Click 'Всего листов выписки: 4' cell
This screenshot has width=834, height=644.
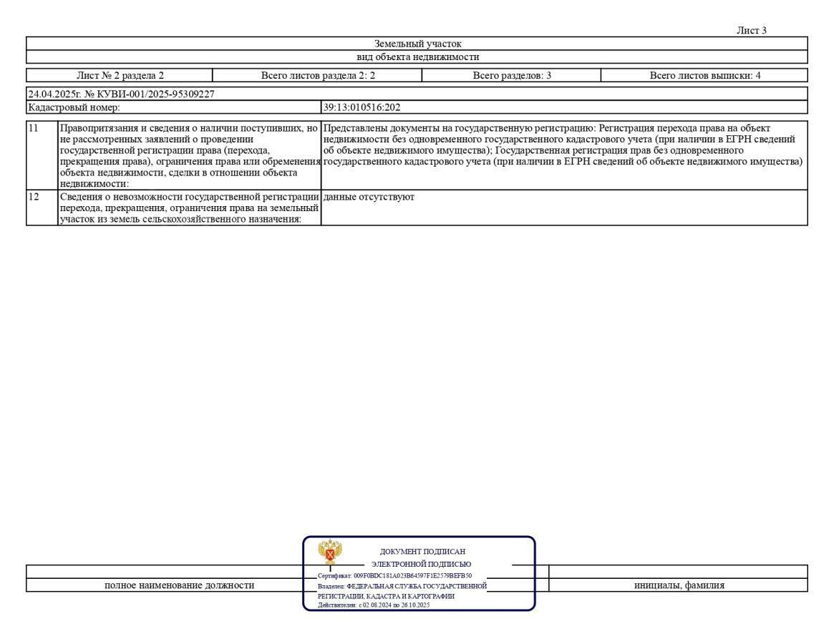(704, 75)
